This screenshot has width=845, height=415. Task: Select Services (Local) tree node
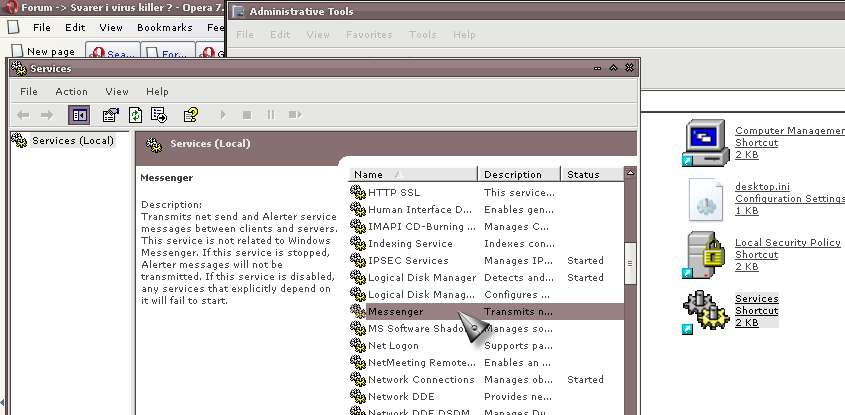point(73,141)
